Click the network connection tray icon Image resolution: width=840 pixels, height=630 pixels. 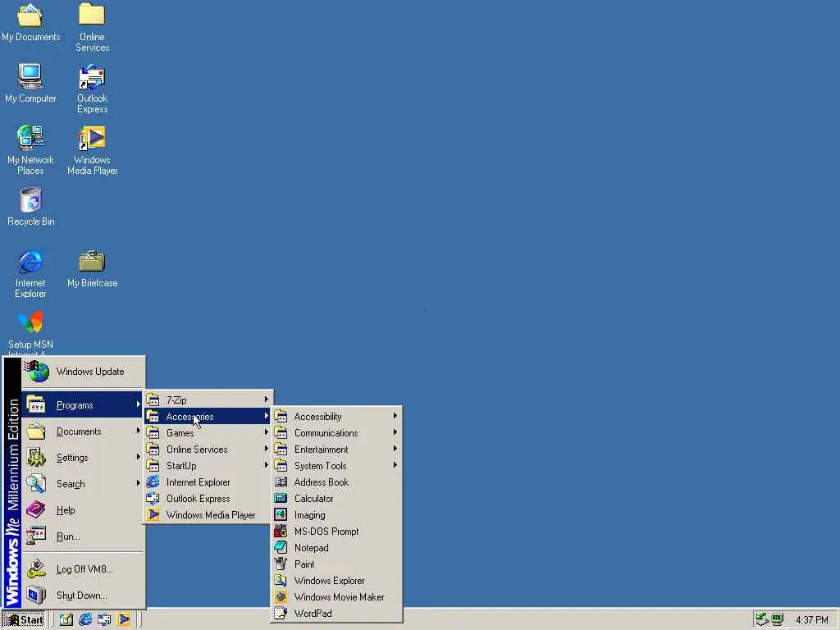click(762, 619)
